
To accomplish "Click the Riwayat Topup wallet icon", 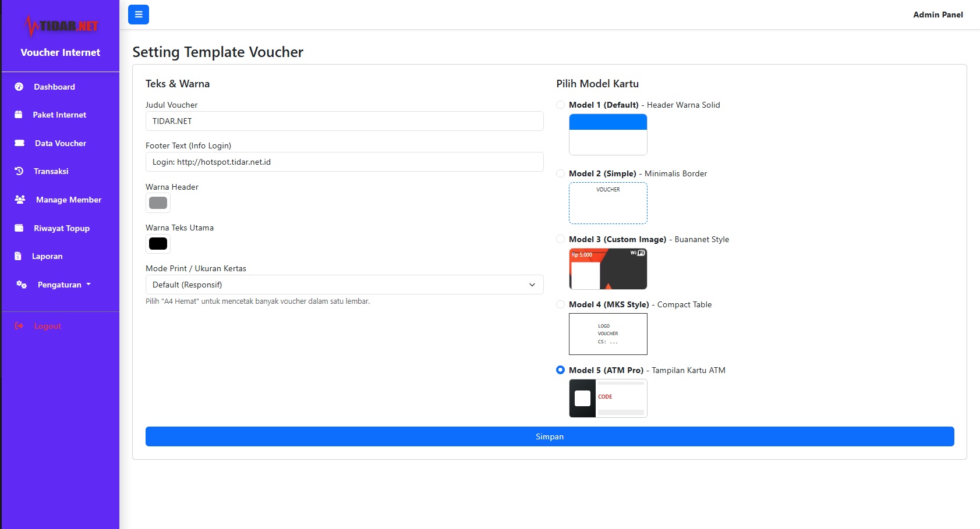I will coord(19,228).
